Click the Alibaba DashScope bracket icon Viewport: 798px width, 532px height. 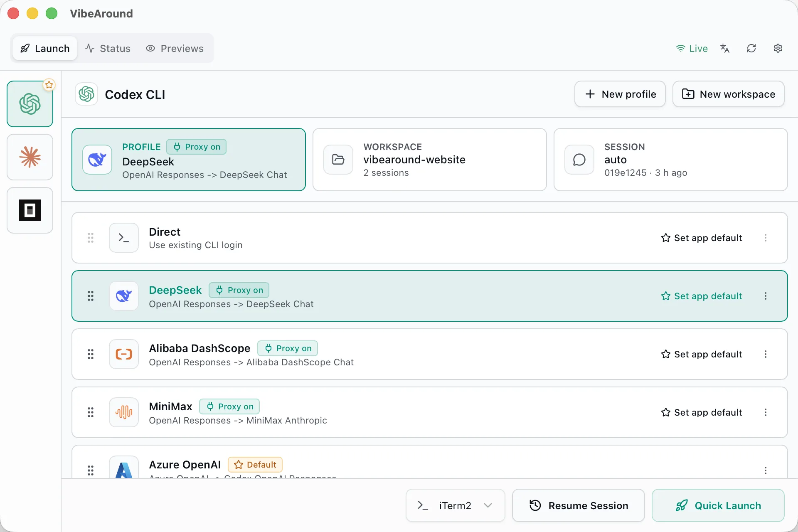124,354
